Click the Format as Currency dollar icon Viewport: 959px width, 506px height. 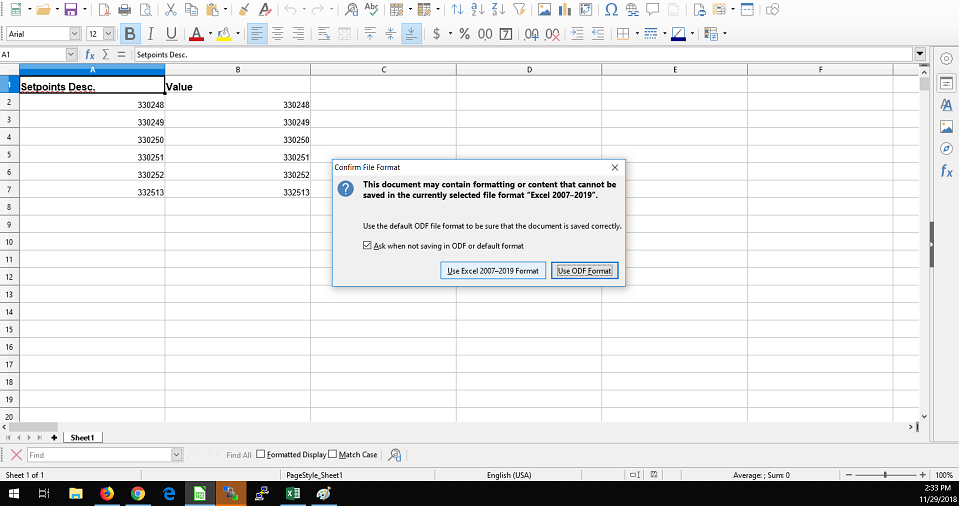[437, 34]
